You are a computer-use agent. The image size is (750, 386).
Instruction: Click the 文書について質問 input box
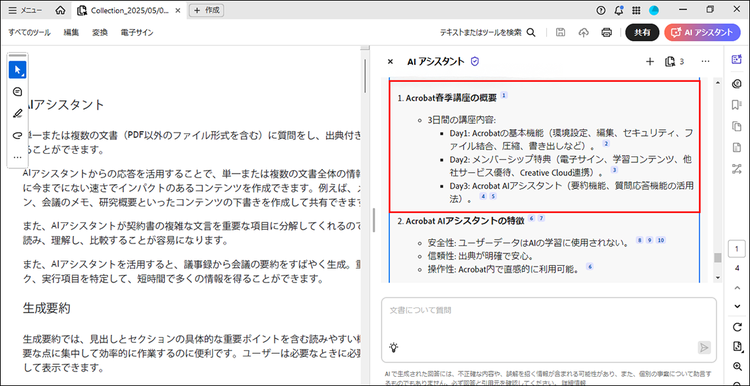tap(549, 330)
